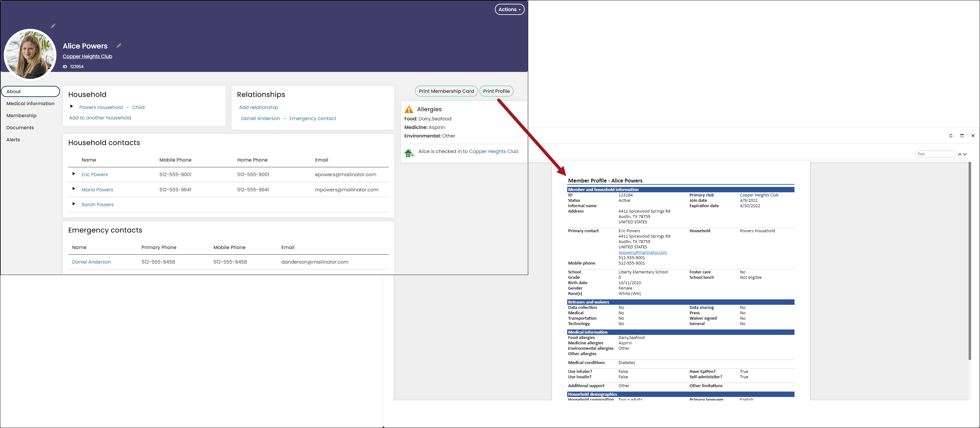Click the Emergency contact relationship link
The height and width of the screenshot is (428, 980).
pos(313,118)
